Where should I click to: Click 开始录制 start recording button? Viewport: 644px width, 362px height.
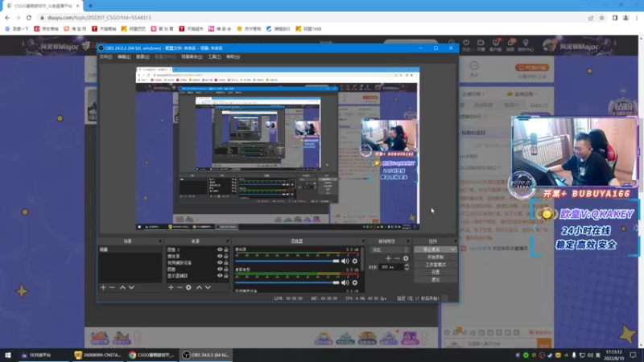tap(436, 257)
